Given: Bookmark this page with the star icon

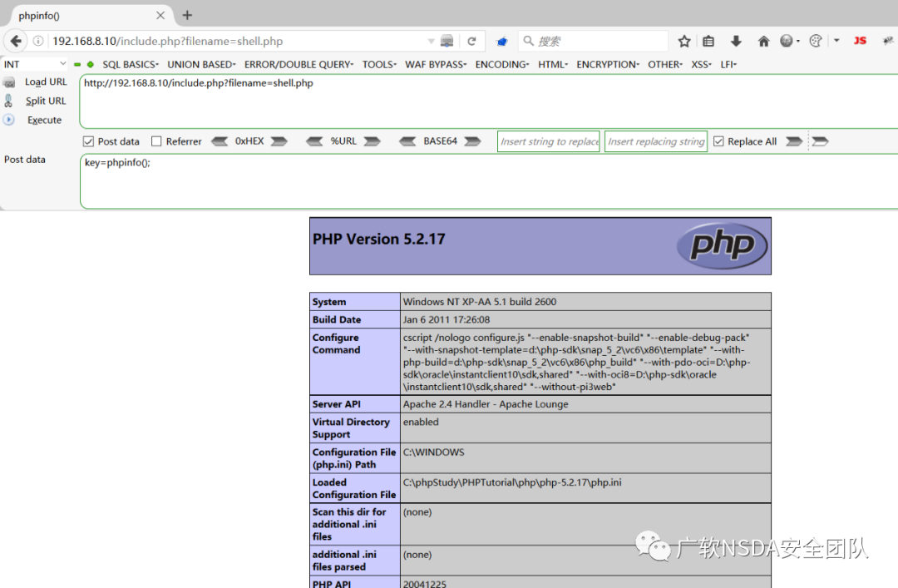Looking at the screenshot, I should click(x=683, y=42).
